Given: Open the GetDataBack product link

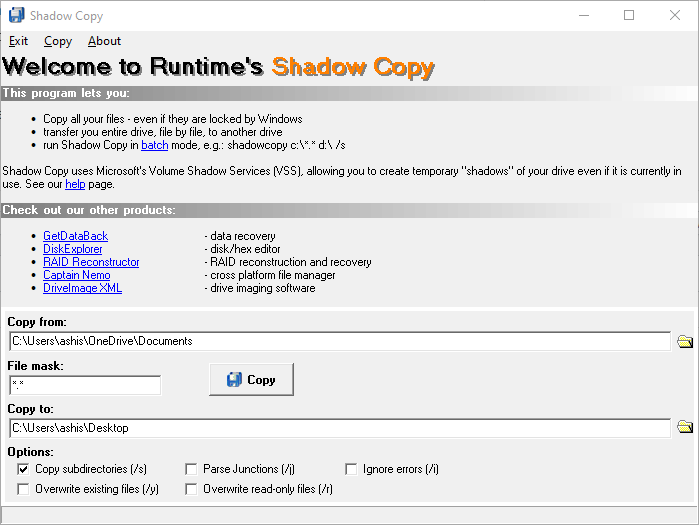Looking at the screenshot, I should tap(75, 236).
